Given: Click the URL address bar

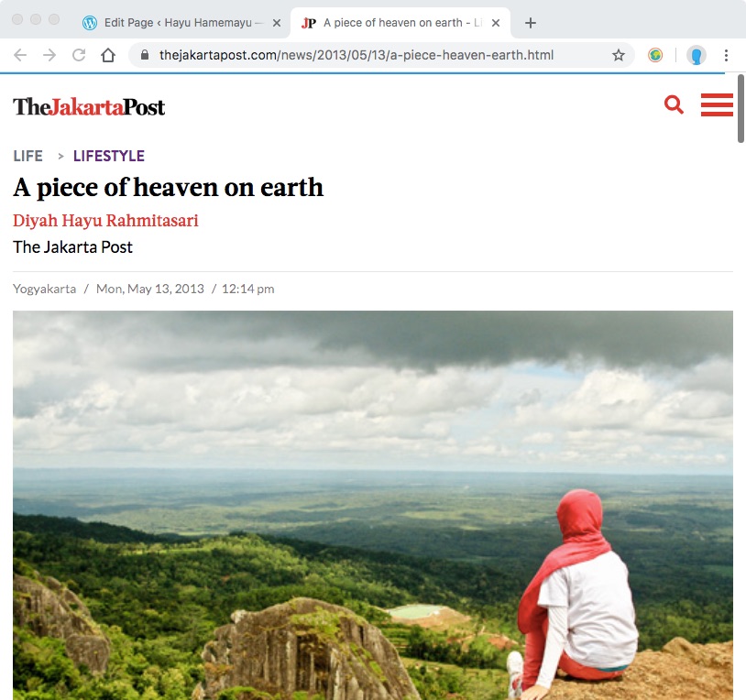Looking at the screenshot, I should pos(367,55).
